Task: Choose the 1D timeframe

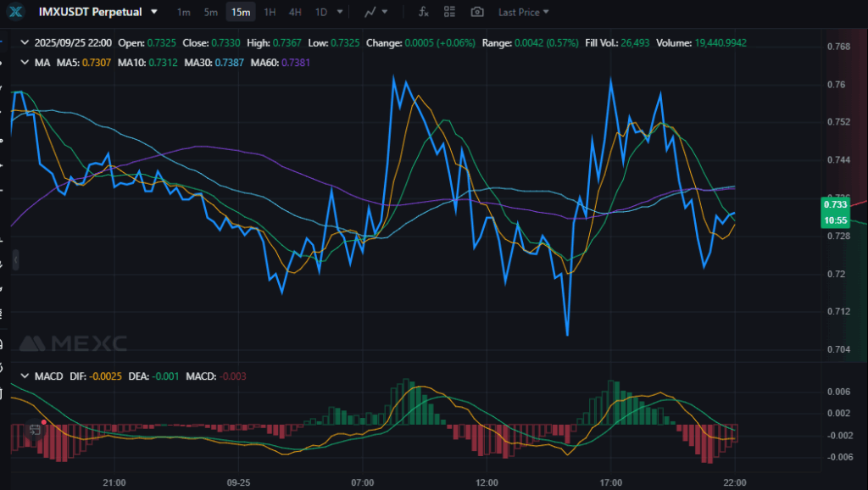Action: [x=320, y=12]
